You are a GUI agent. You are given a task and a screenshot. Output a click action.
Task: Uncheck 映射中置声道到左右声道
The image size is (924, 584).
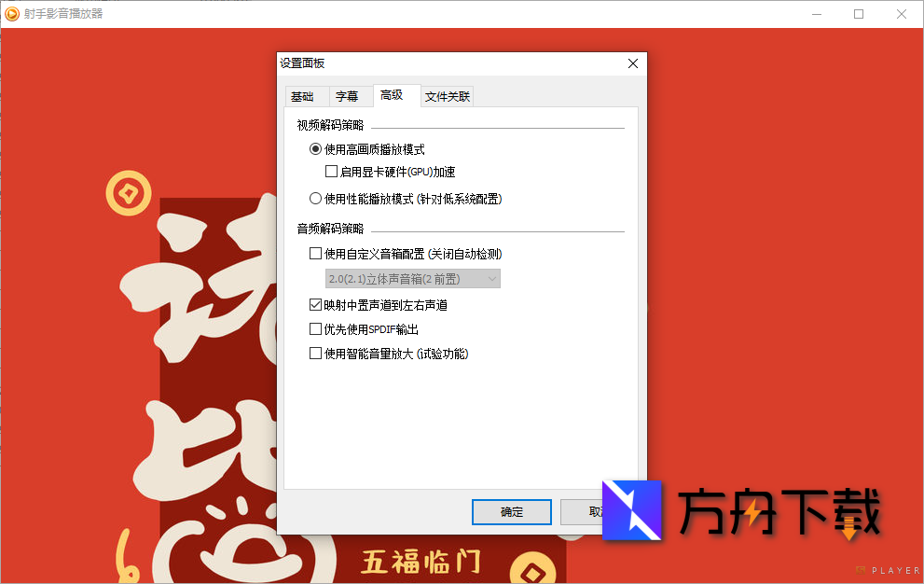pyautogui.click(x=315, y=303)
